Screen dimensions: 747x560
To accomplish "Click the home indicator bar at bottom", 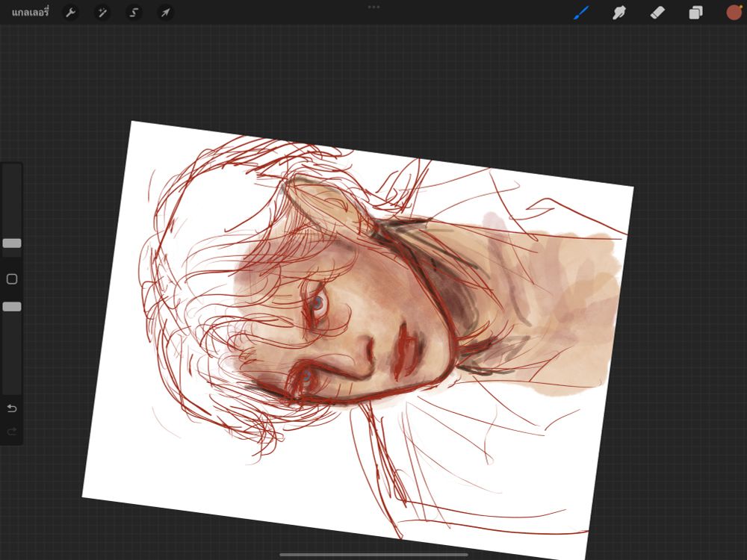I will (373, 555).
